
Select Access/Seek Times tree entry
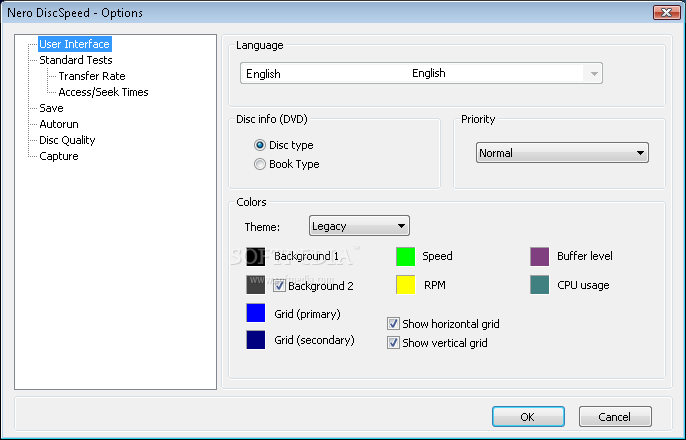tap(103, 92)
